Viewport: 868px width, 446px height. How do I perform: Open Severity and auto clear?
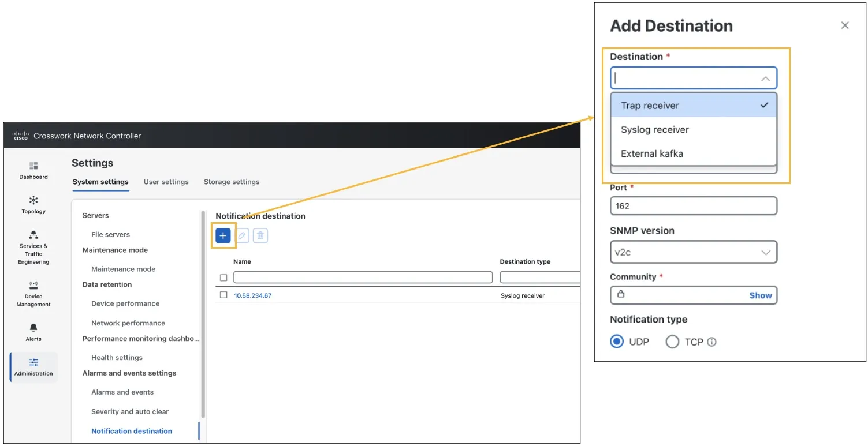130,412
